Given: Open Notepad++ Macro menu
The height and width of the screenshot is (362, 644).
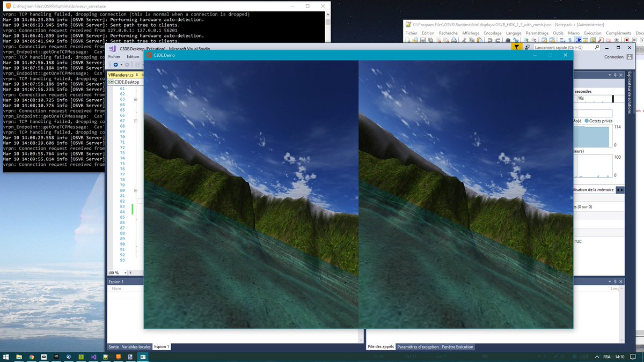Looking at the screenshot, I should tap(574, 33).
